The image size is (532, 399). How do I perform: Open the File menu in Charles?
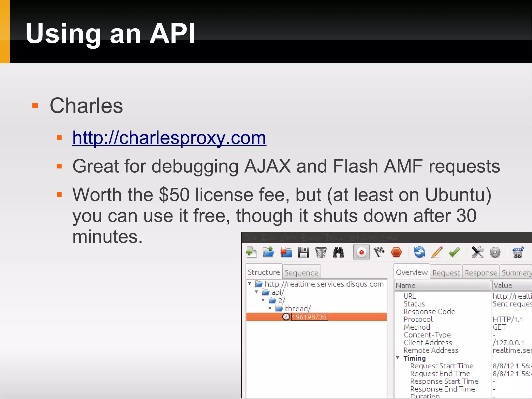tap(251, 237)
